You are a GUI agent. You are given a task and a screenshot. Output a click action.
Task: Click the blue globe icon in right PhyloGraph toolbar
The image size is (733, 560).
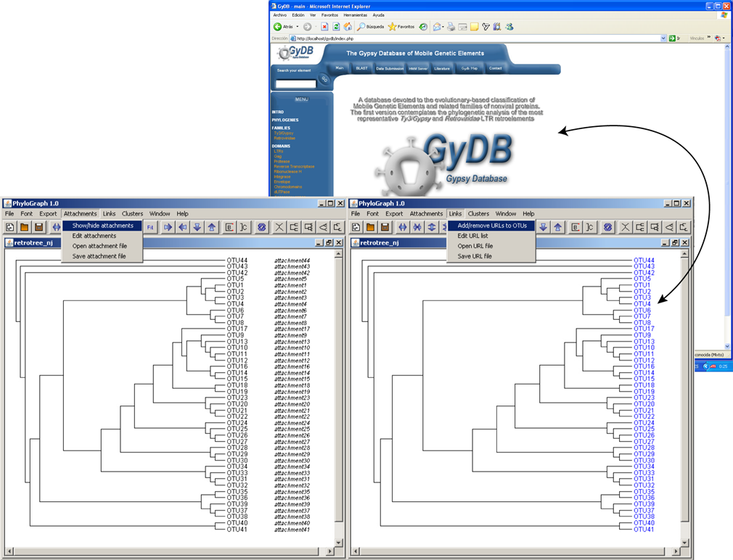pos(607,228)
